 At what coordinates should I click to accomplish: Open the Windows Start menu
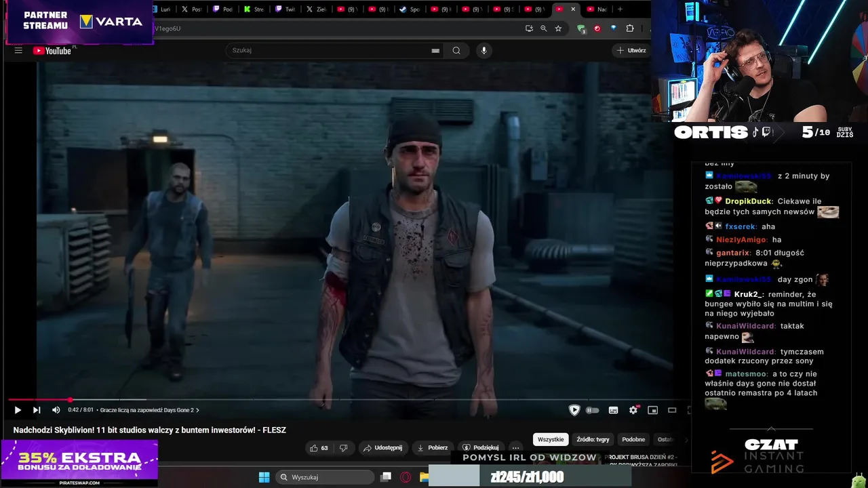pyautogui.click(x=264, y=477)
